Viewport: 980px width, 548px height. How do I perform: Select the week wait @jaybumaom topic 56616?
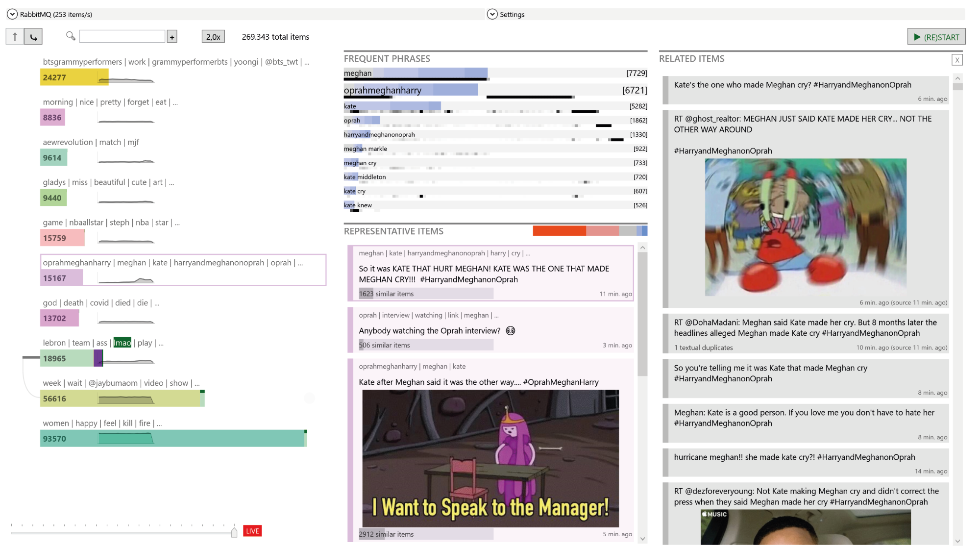[x=122, y=399]
